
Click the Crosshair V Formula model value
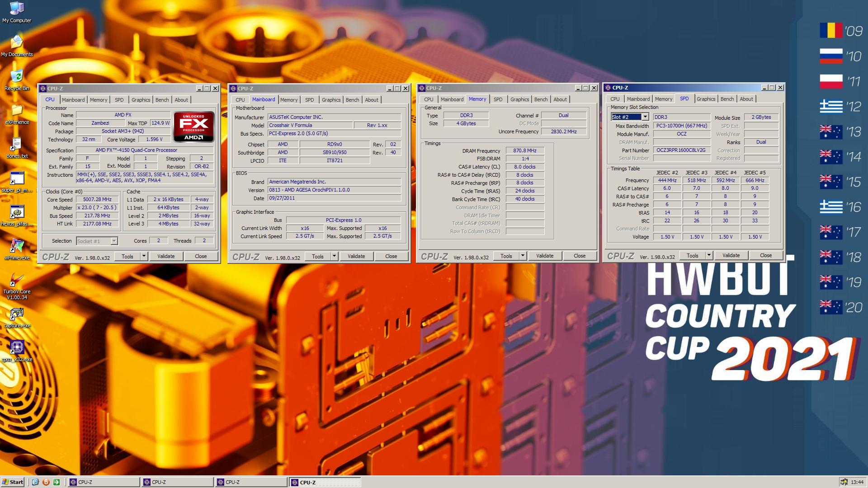pyautogui.click(x=310, y=125)
